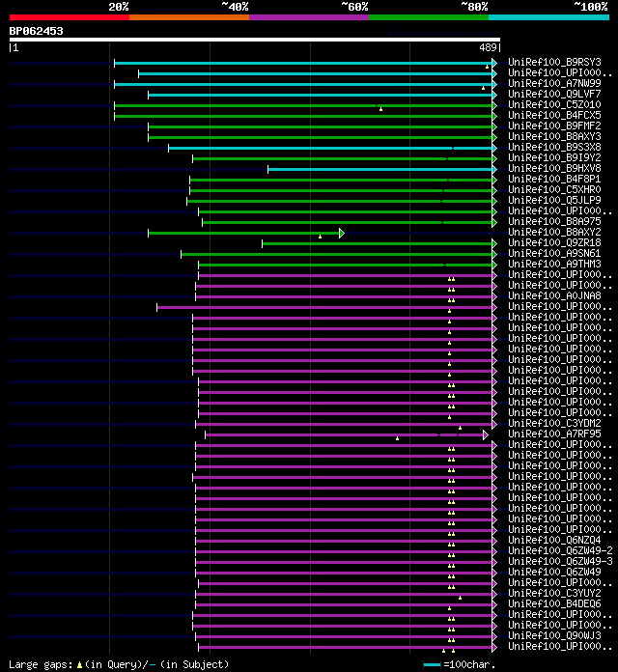Click the UniRef100_A0JNA8 entry
The image size is (618, 672).
[x=554, y=295]
